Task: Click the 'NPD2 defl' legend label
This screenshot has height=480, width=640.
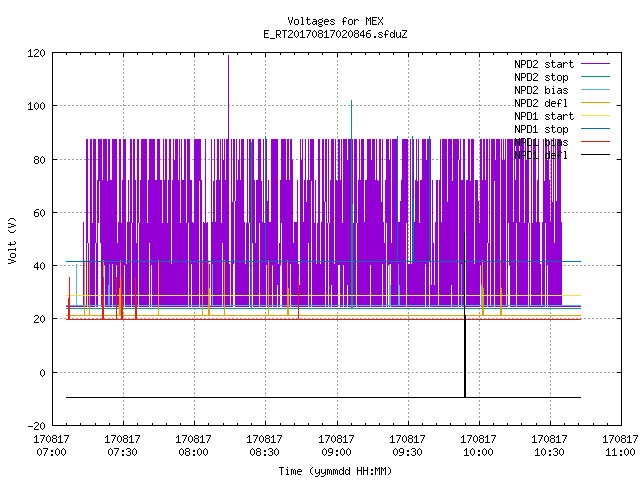Action: (x=541, y=103)
